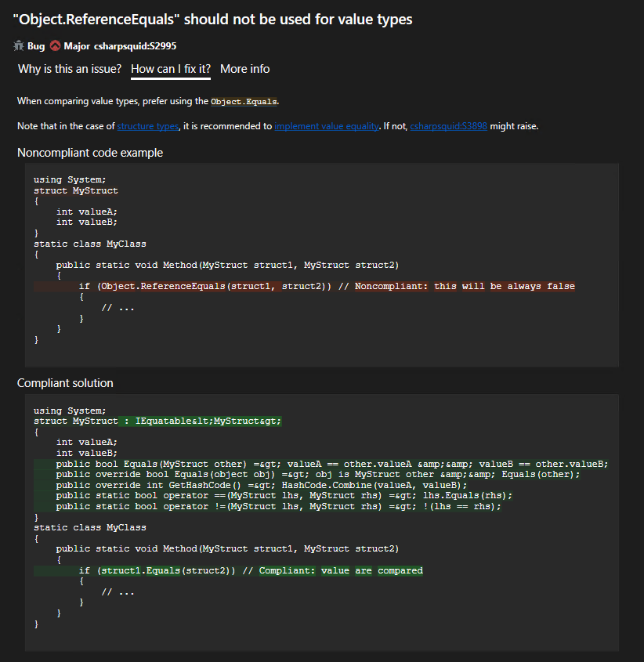Click the 'Bug' label text
644x662 pixels.
[36, 46]
